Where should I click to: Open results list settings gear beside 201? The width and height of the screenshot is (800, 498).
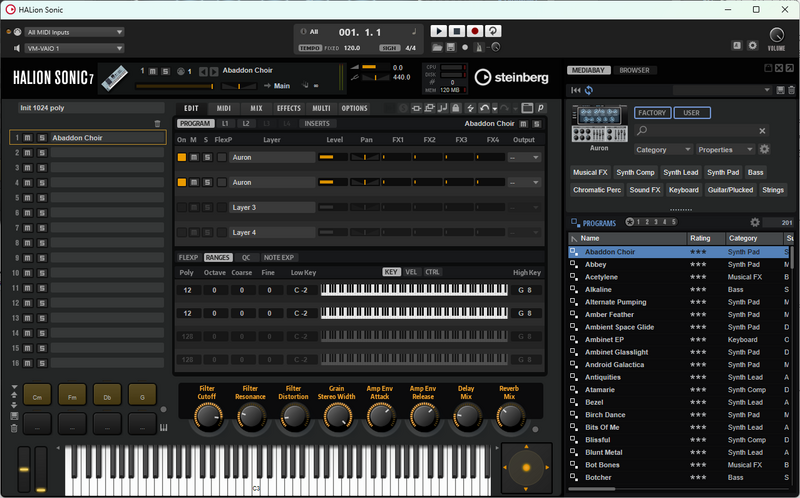click(755, 222)
